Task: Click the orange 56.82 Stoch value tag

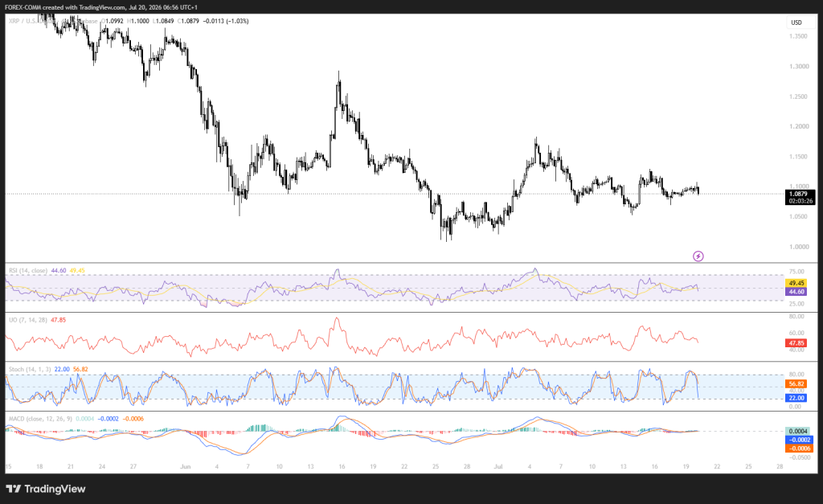Action: click(796, 383)
